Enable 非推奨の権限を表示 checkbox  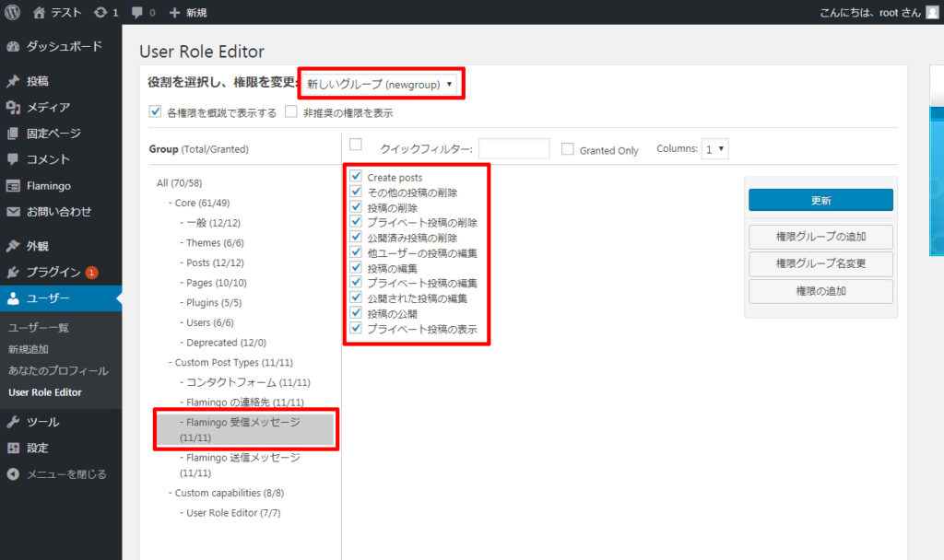click(291, 112)
